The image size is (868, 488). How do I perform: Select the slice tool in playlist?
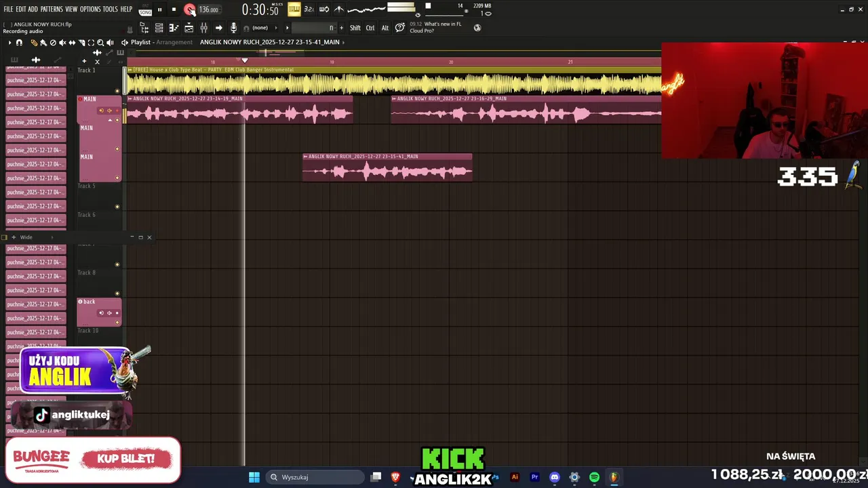81,43
